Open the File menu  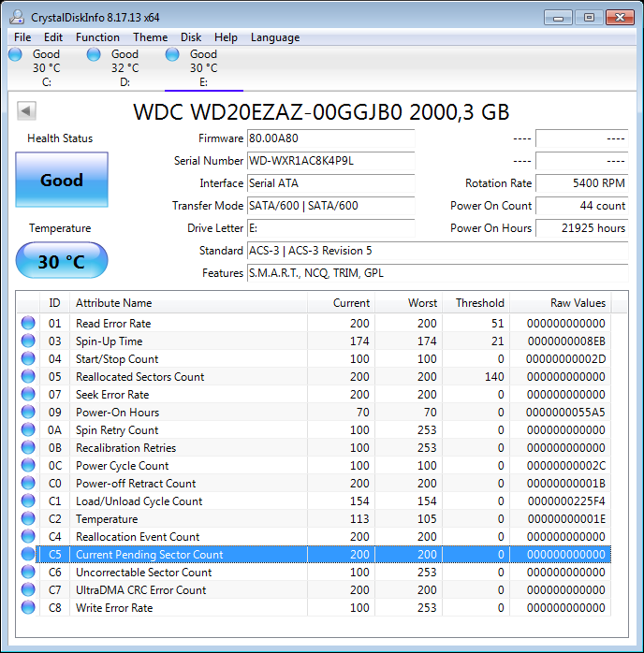click(x=22, y=37)
